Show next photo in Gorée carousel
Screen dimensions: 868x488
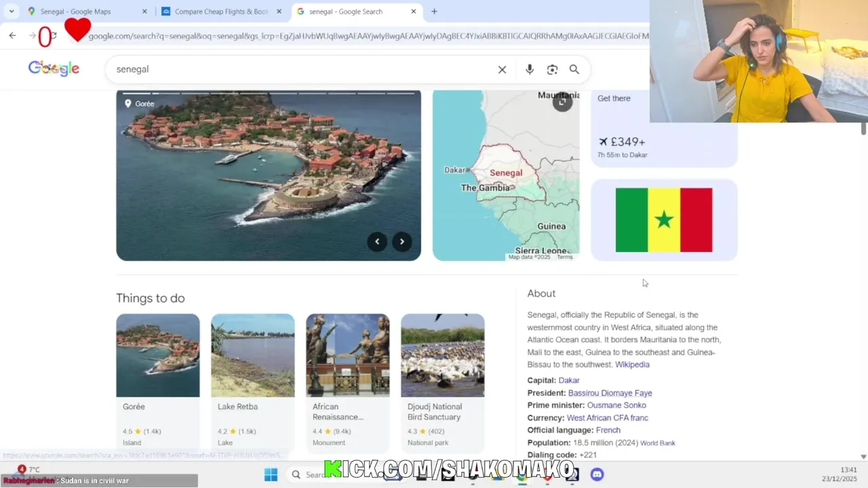coord(402,241)
